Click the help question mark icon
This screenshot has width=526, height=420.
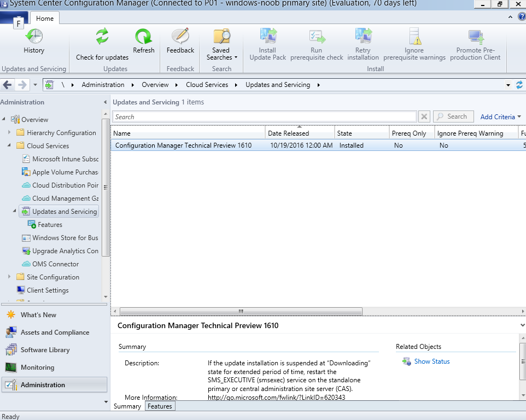pos(522,16)
